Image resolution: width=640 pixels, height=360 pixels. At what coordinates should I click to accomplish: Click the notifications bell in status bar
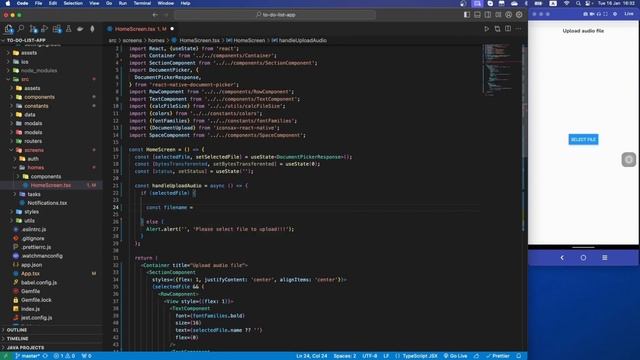(518, 356)
